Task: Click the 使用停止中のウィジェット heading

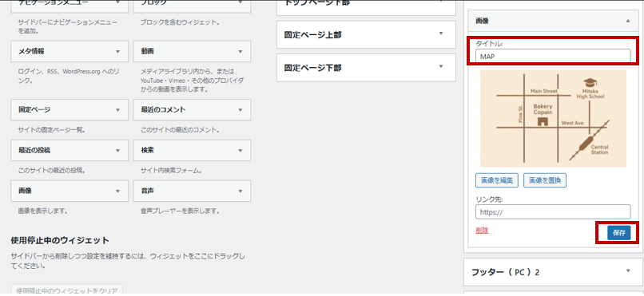Action: click(x=60, y=240)
